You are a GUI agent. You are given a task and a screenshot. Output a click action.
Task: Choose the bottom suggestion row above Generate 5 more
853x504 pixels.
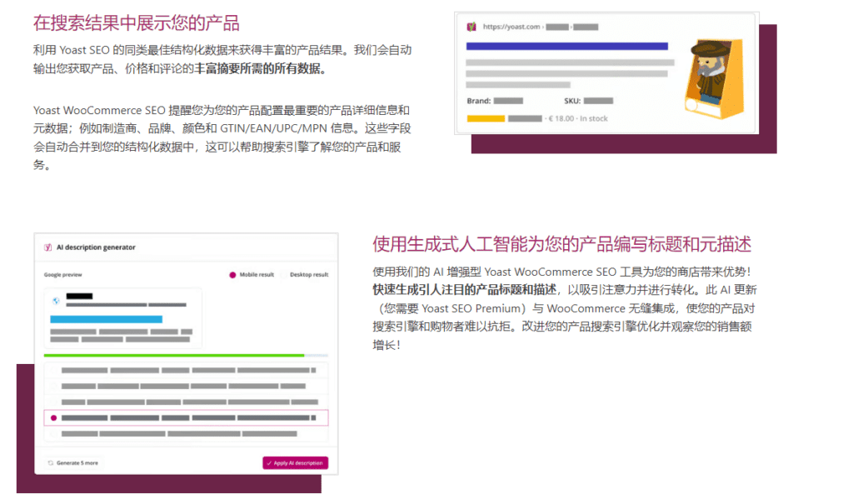click(x=186, y=434)
